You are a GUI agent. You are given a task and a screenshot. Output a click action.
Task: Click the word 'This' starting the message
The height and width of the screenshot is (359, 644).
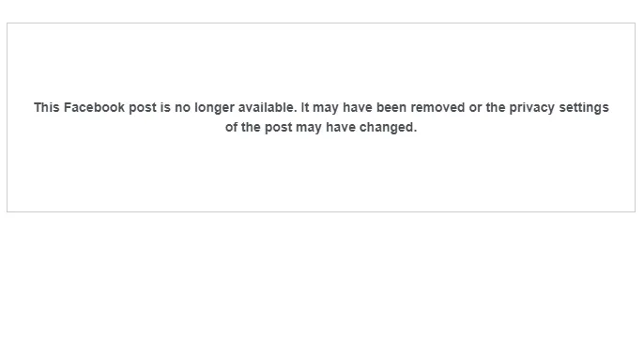46,107
